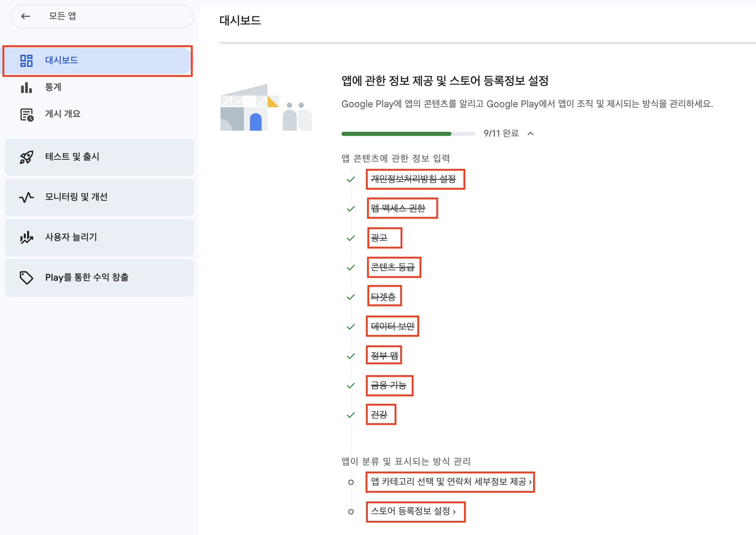756x535 pixels.
Task: Click the checkmark beside 개인정보처리방침 설정
Action: 350,179
